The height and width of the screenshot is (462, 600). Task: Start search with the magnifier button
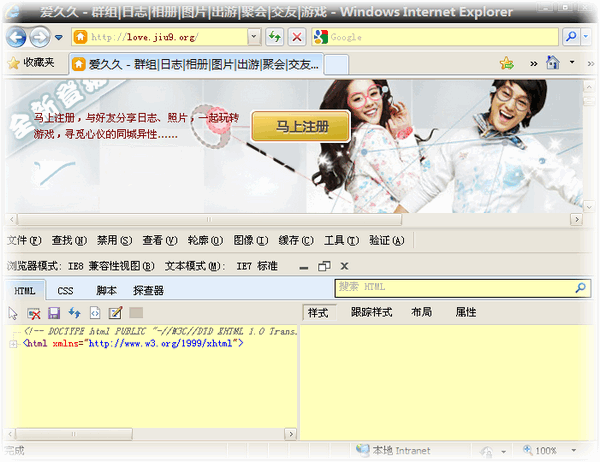pos(571,37)
